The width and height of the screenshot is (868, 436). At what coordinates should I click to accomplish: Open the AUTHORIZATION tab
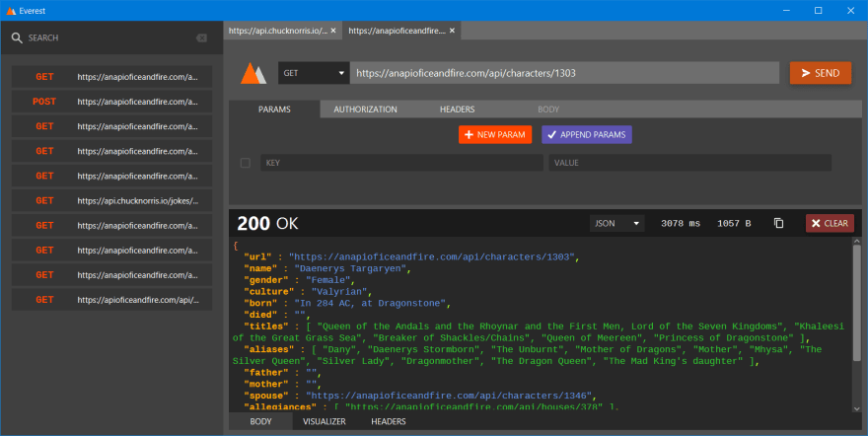[365, 109]
